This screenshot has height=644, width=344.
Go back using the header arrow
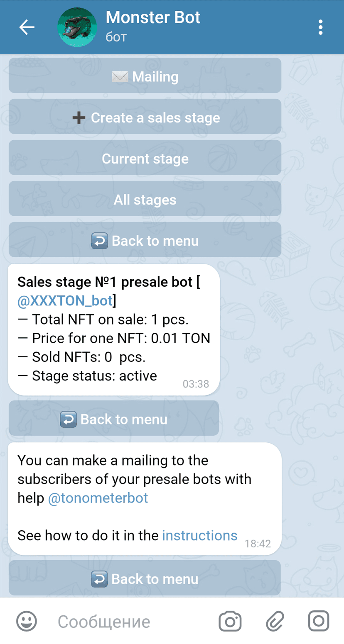tap(27, 27)
